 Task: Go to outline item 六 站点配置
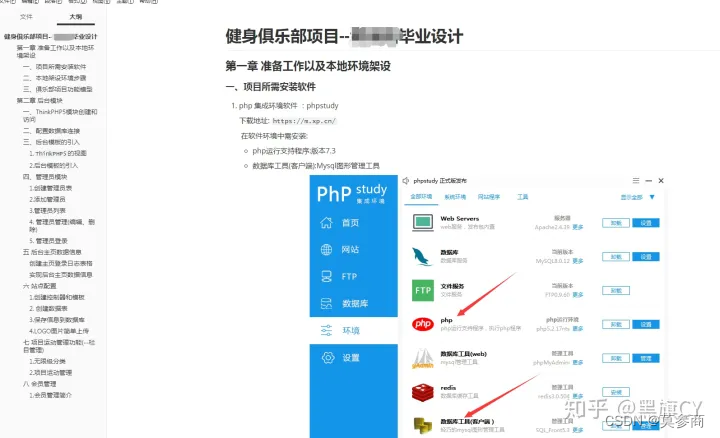click(x=39, y=286)
